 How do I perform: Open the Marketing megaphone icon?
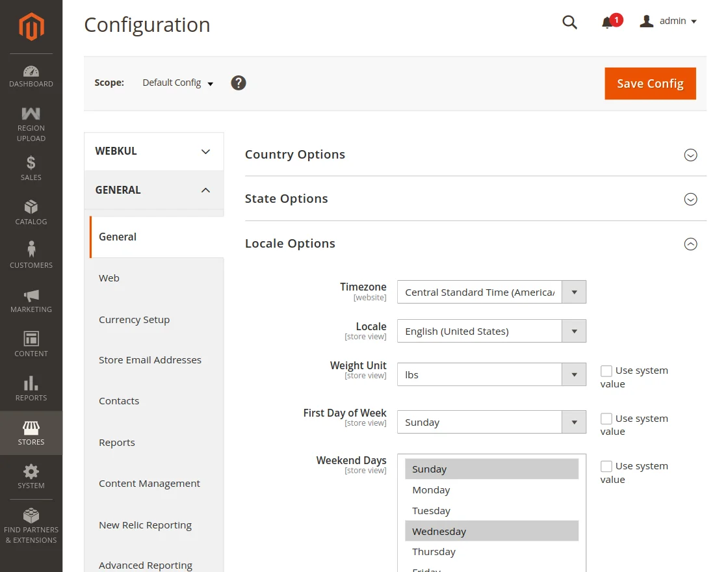pos(31,300)
